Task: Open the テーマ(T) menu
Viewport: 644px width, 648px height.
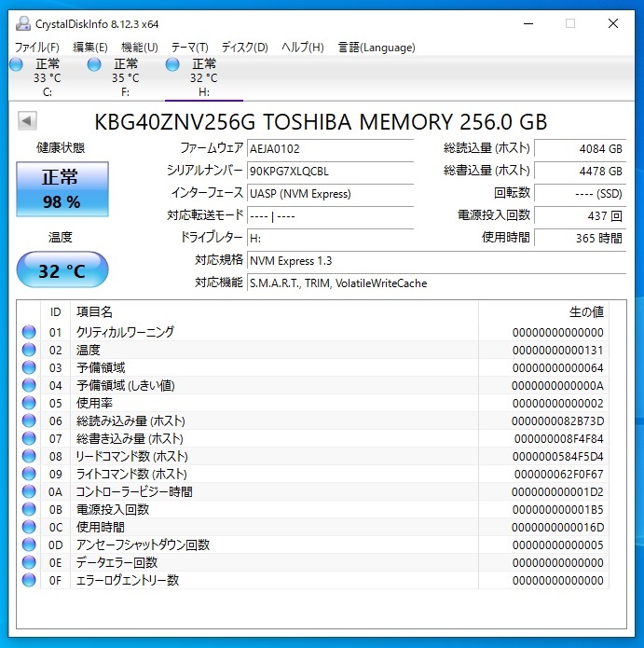Action: (189, 48)
